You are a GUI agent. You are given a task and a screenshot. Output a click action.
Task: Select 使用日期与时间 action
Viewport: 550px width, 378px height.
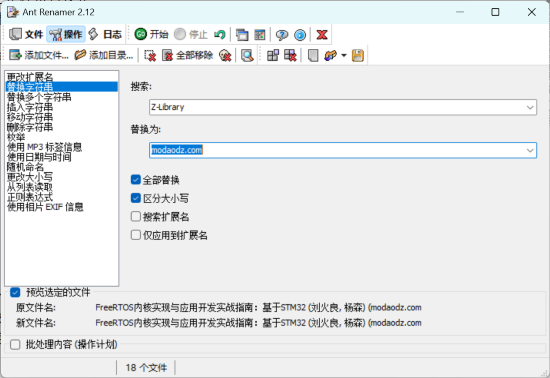pyautogui.click(x=61, y=157)
